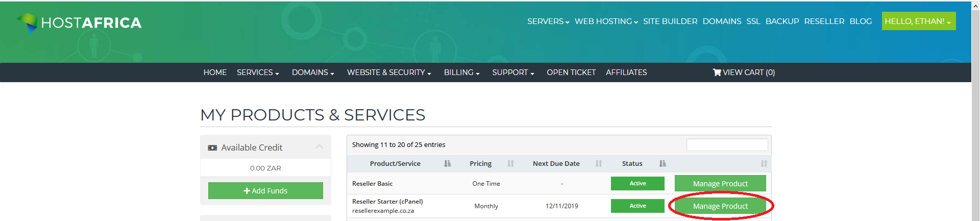Viewport: 980px width, 221px height.
Task: Click the resellerexample.co.za domain text
Action: [383, 211]
